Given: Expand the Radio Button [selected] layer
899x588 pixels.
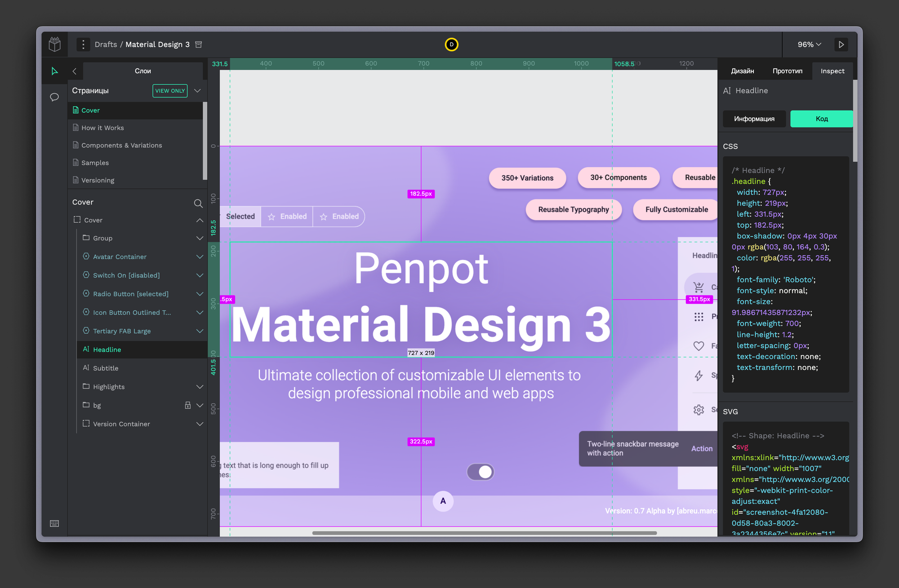Looking at the screenshot, I should click(200, 294).
